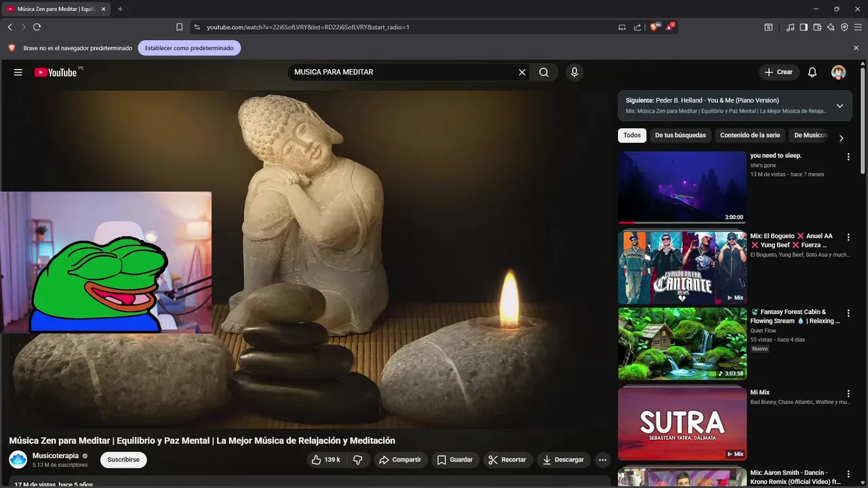Select the Contenido de la serie chip
This screenshot has height=488, width=868.
click(750, 136)
